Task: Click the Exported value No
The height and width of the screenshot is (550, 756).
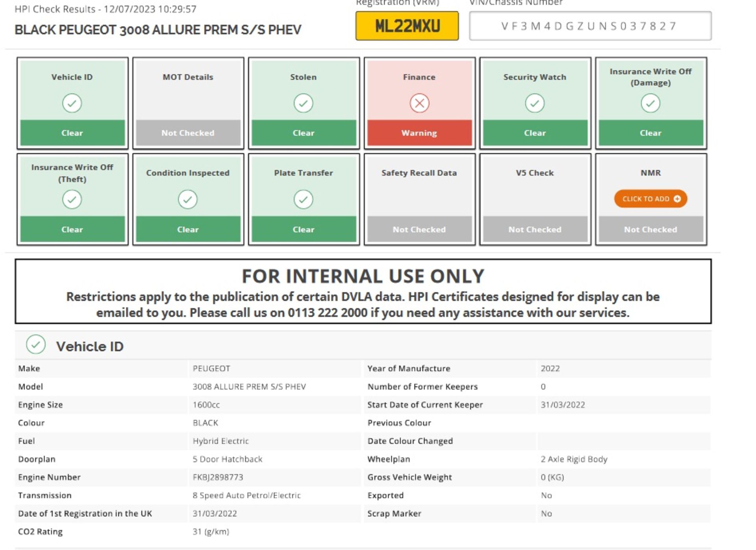Action: point(546,495)
